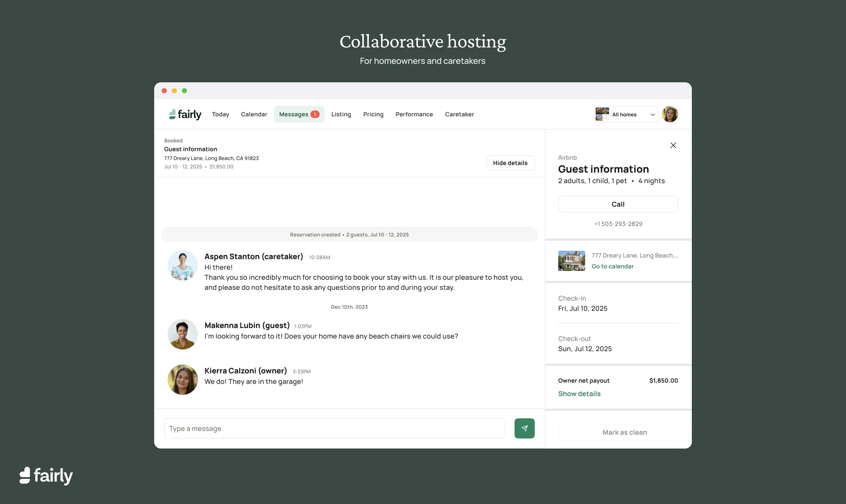
Task: Expand the All homes dropdown chevron
Action: 652,115
